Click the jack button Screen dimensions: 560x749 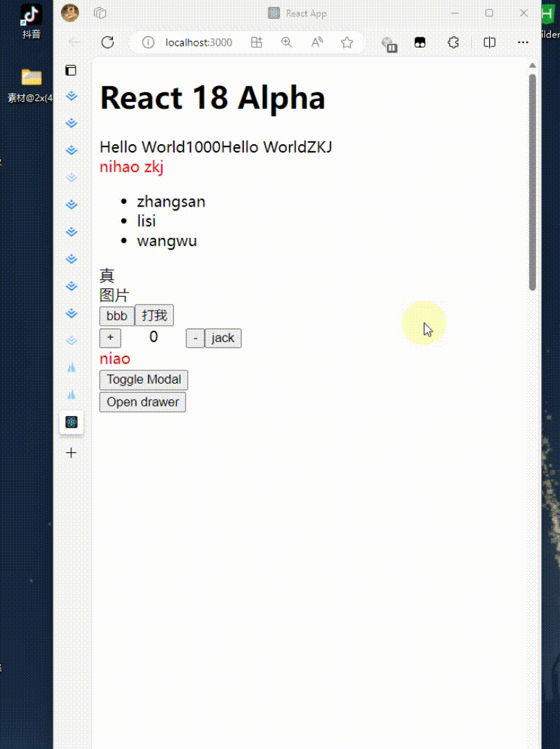pyautogui.click(x=223, y=338)
